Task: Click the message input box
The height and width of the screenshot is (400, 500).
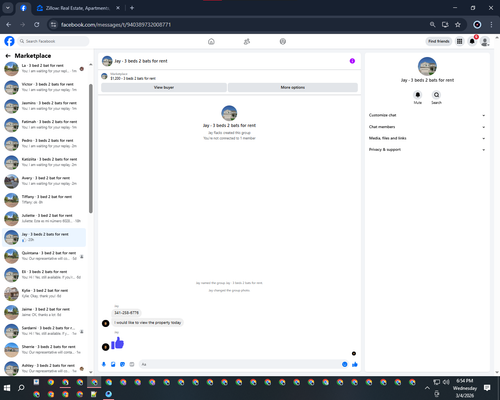Action: click(240, 364)
